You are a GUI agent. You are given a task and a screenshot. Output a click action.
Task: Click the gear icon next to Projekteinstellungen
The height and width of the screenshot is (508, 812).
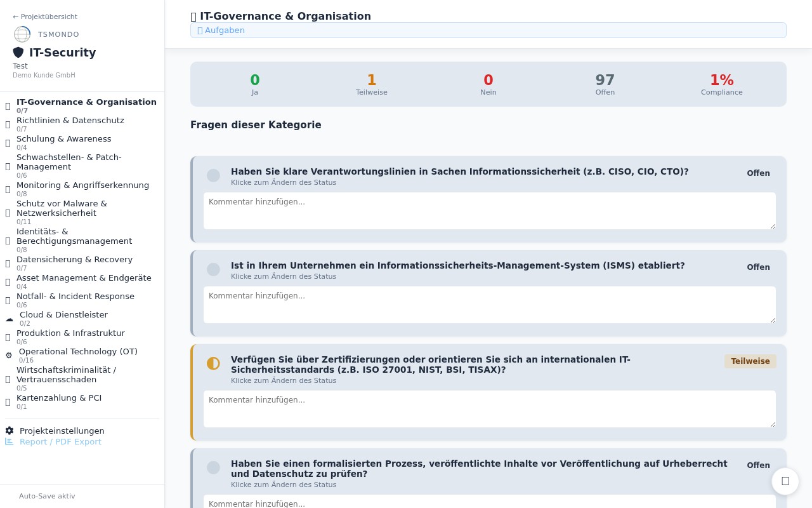(x=10, y=431)
